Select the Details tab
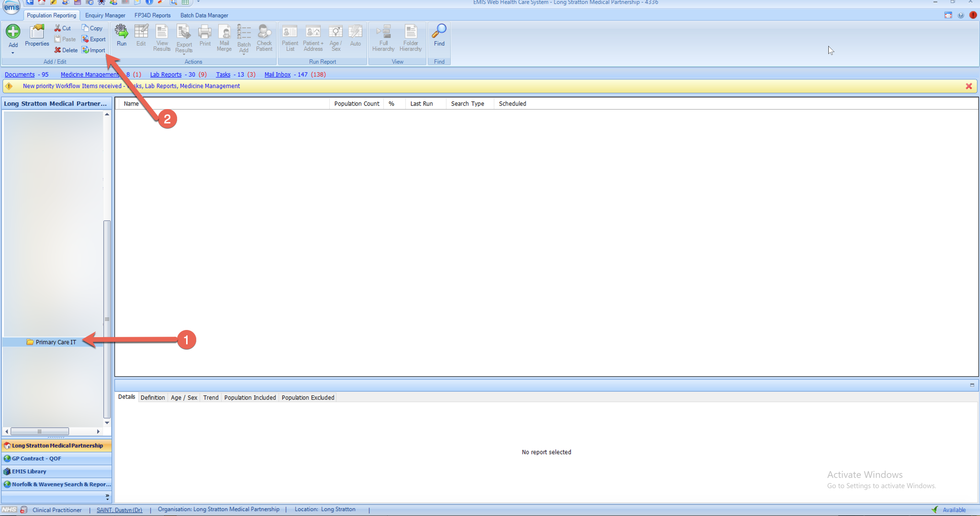This screenshot has height=516, width=980. point(127,397)
